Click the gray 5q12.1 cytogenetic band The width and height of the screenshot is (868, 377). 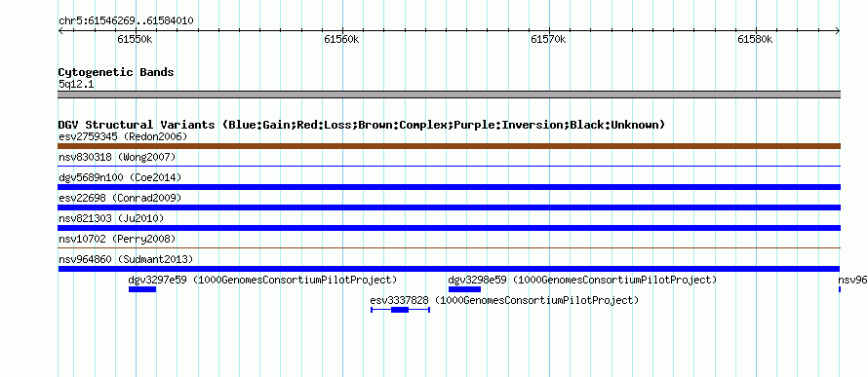449,94
